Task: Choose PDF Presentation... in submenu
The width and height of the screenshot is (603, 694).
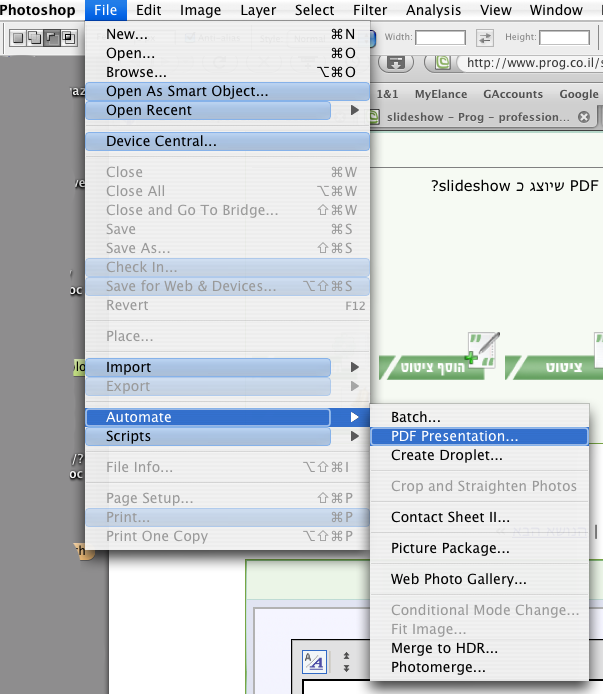Action: (479, 436)
